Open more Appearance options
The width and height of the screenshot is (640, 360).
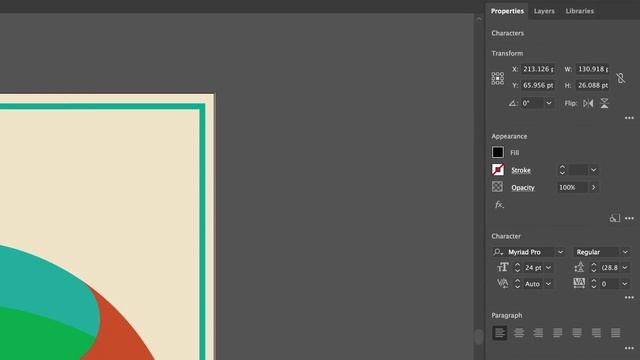click(x=629, y=218)
